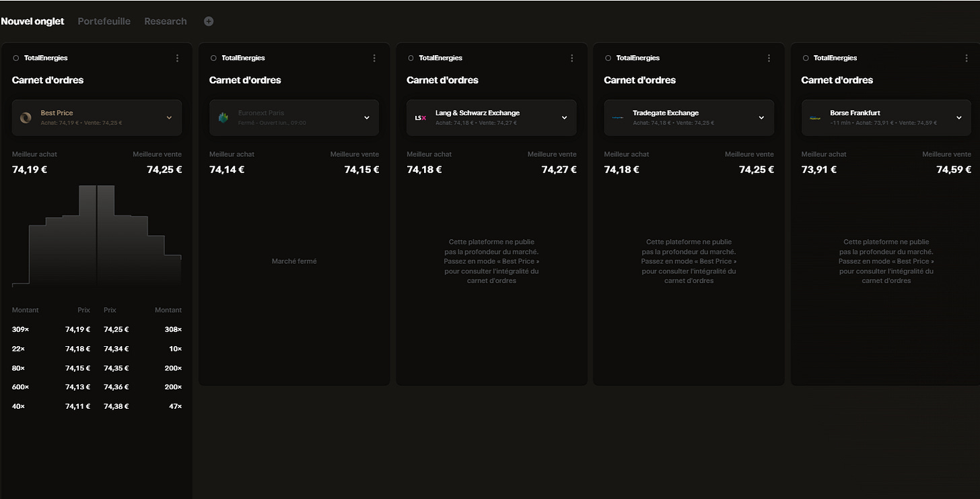Click the Euronext Paris logo icon
The width and height of the screenshot is (980, 499).
(x=223, y=117)
